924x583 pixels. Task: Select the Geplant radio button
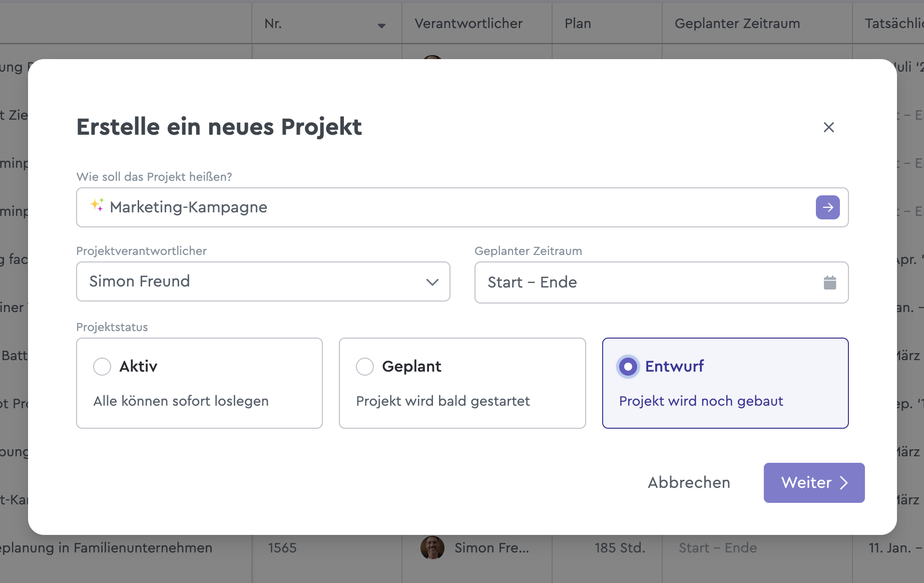pyautogui.click(x=365, y=367)
